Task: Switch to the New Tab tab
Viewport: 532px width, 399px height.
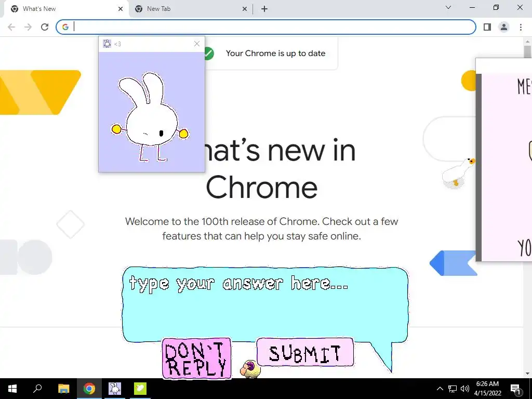Action: pyautogui.click(x=190, y=9)
